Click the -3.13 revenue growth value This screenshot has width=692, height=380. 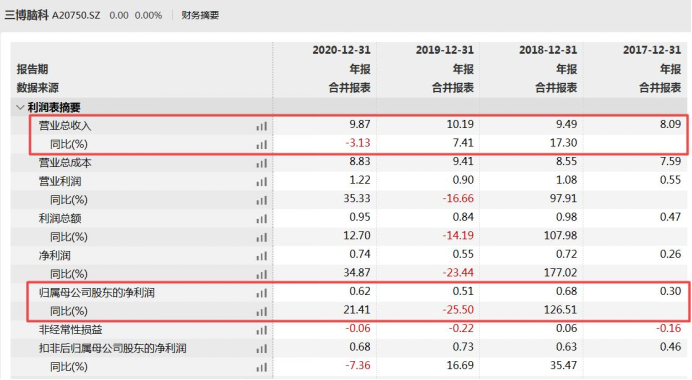357,143
